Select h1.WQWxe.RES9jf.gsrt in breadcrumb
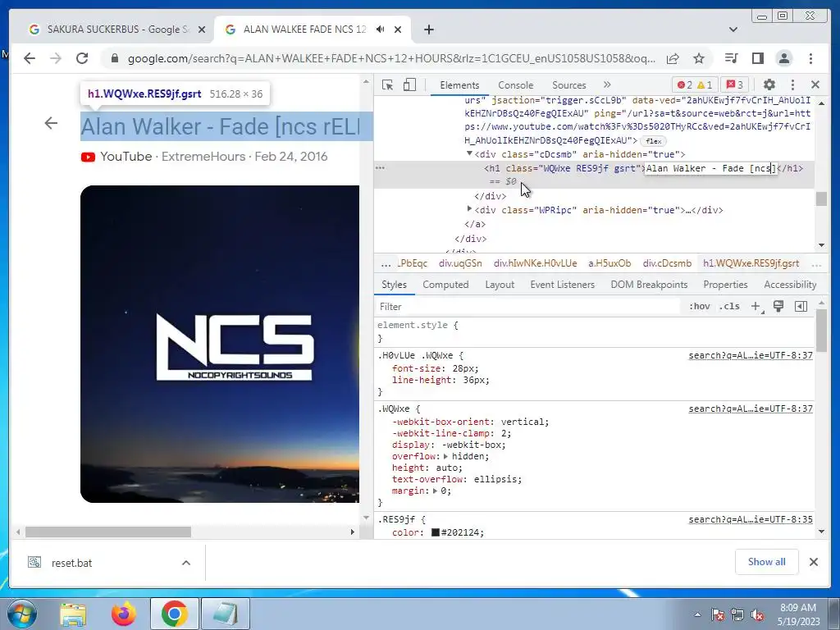Viewport: 840px width, 630px height. 751,263
